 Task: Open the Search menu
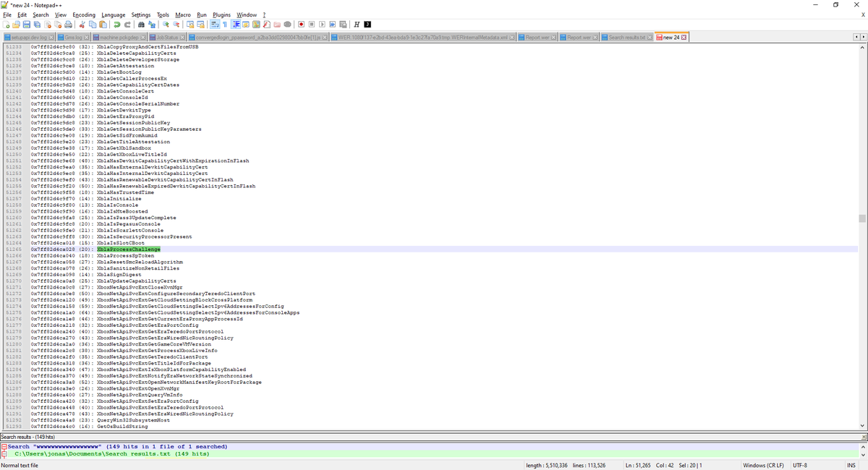coord(41,14)
